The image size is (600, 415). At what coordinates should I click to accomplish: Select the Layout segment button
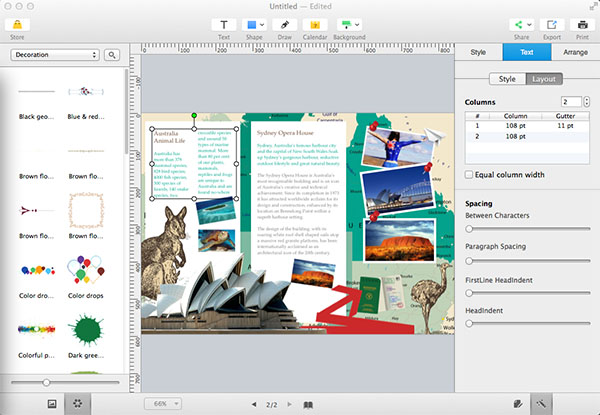click(544, 78)
